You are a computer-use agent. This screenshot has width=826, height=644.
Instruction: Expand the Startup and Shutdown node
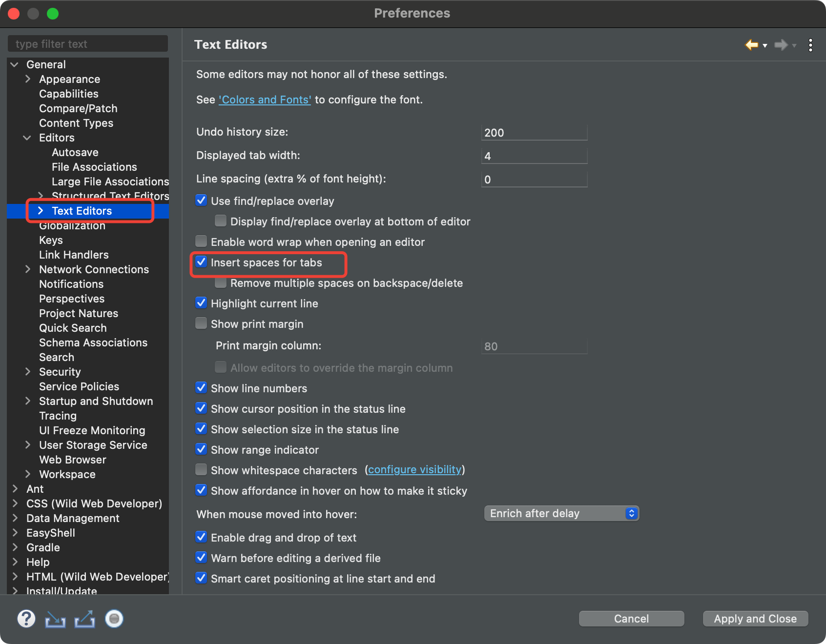28,401
